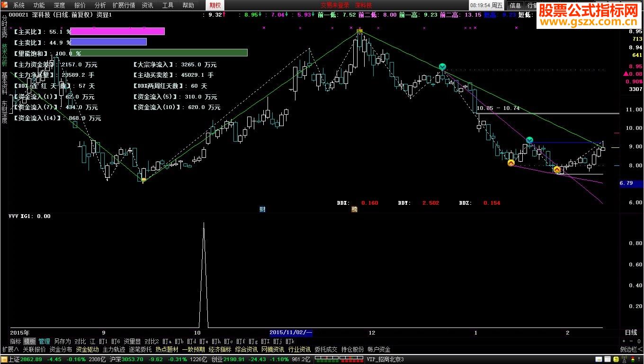Collapse the 侧边栏< sidebar toggle

click(x=632, y=349)
